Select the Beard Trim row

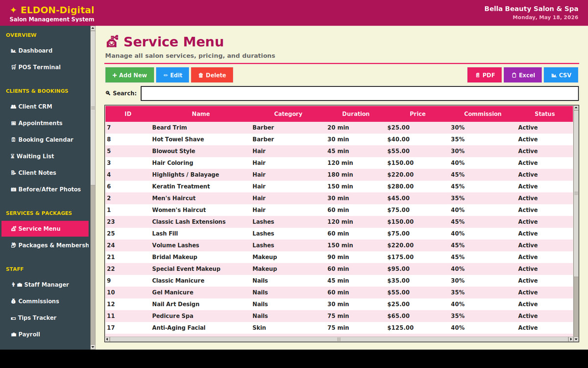pyautogui.click(x=339, y=128)
